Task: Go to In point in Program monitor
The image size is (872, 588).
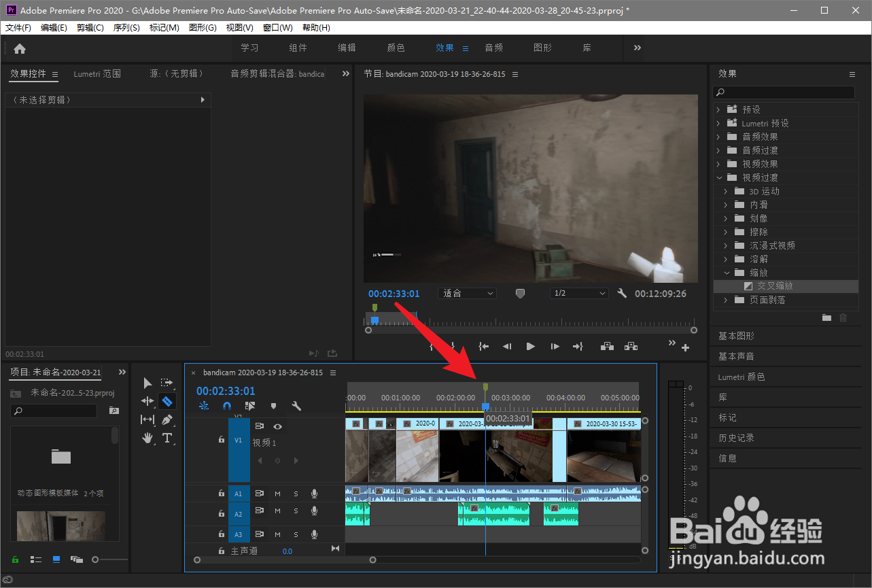Action: click(483, 346)
